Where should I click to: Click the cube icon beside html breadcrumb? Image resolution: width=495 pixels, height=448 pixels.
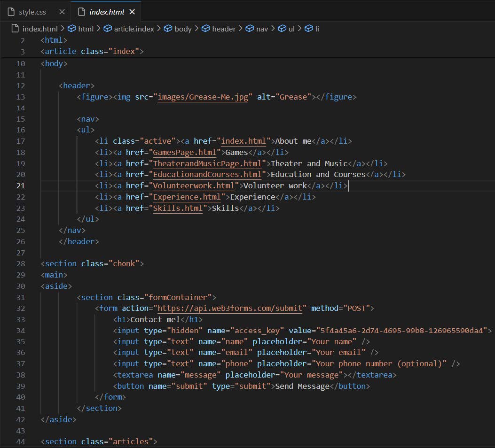click(x=72, y=29)
